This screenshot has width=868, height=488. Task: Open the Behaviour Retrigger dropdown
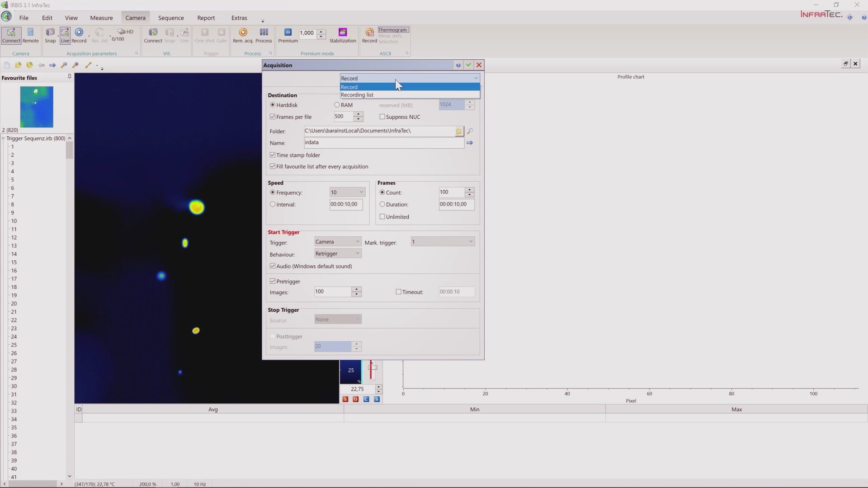pyautogui.click(x=338, y=253)
